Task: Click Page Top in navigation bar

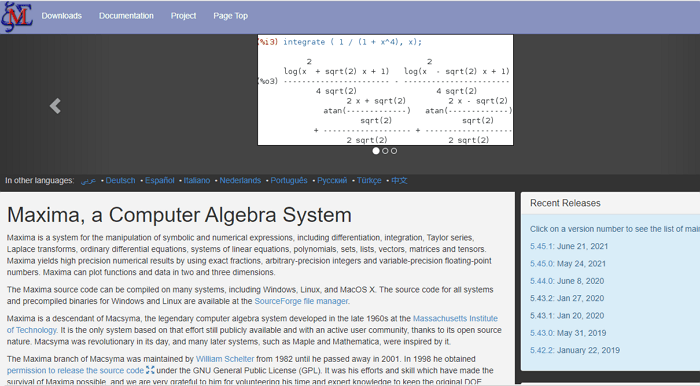Action: [x=230, y=16]
